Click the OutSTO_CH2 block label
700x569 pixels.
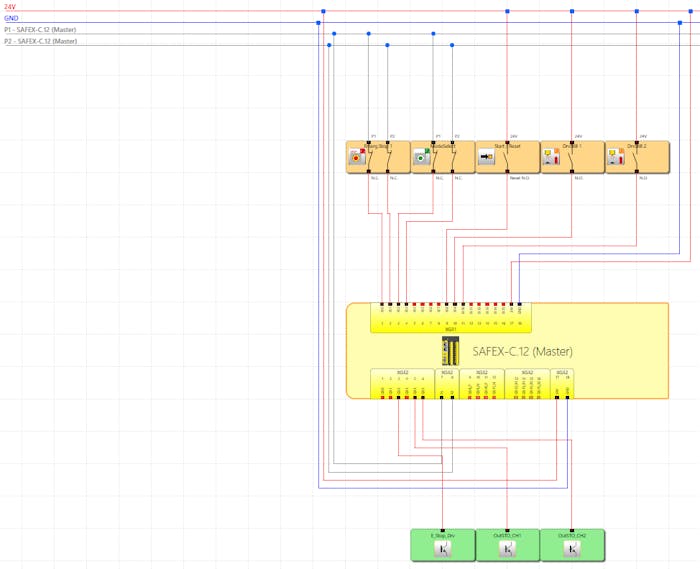coord(572,535)
